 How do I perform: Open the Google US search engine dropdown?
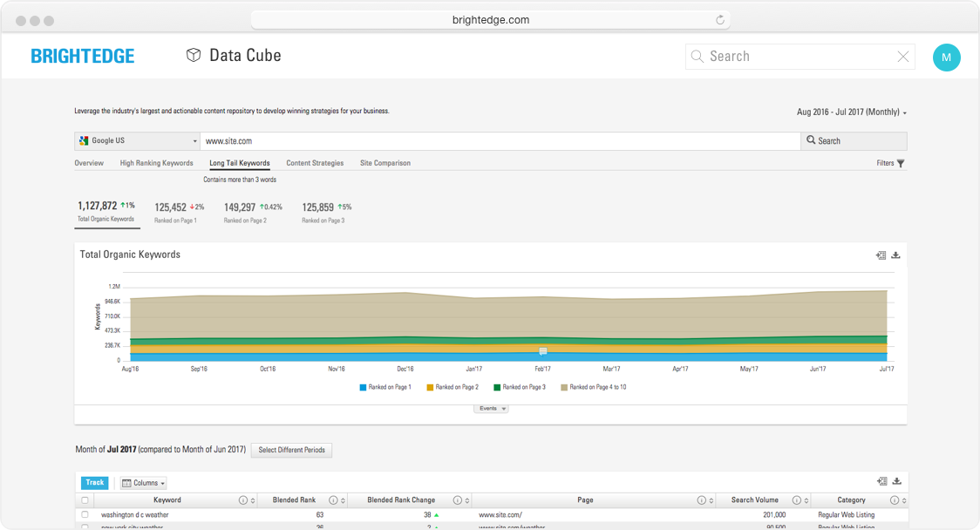tap(137, 140)
